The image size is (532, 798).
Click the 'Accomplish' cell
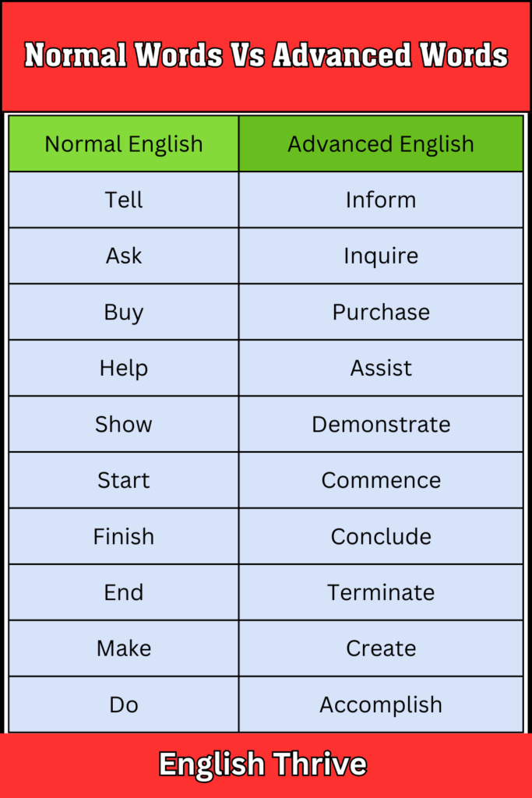click(x=381, y=705)
